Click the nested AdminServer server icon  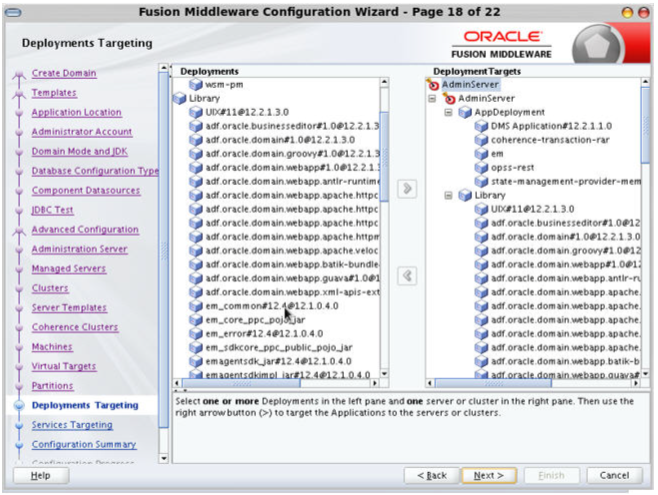point(449,98)
